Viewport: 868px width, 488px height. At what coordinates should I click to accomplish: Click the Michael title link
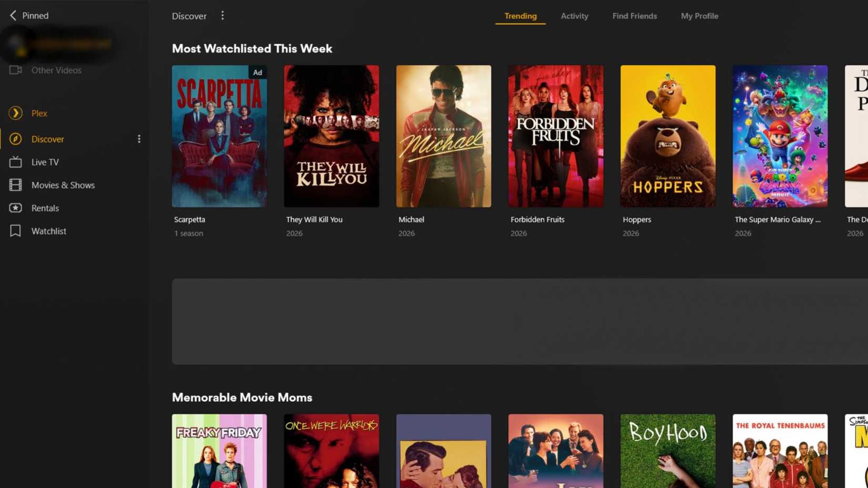(411, 219)
